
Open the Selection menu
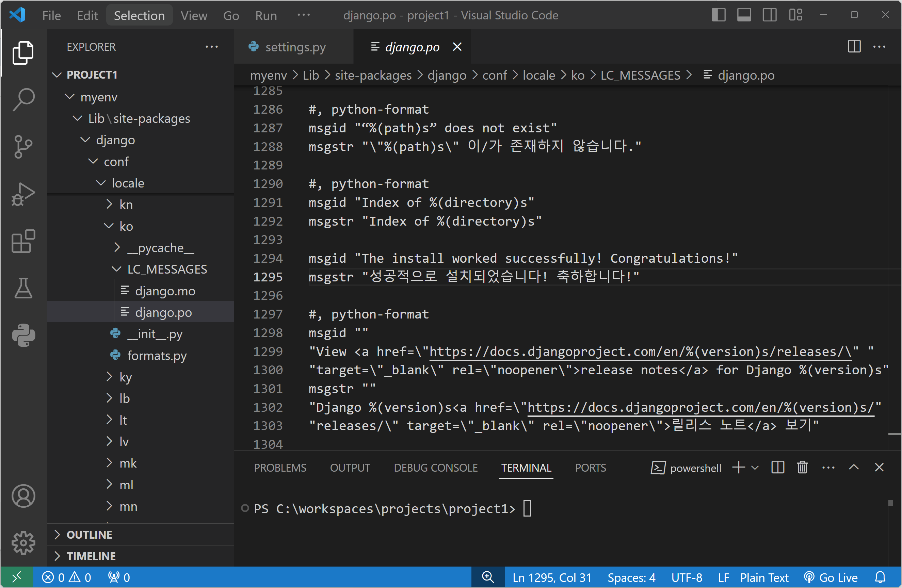139,15
